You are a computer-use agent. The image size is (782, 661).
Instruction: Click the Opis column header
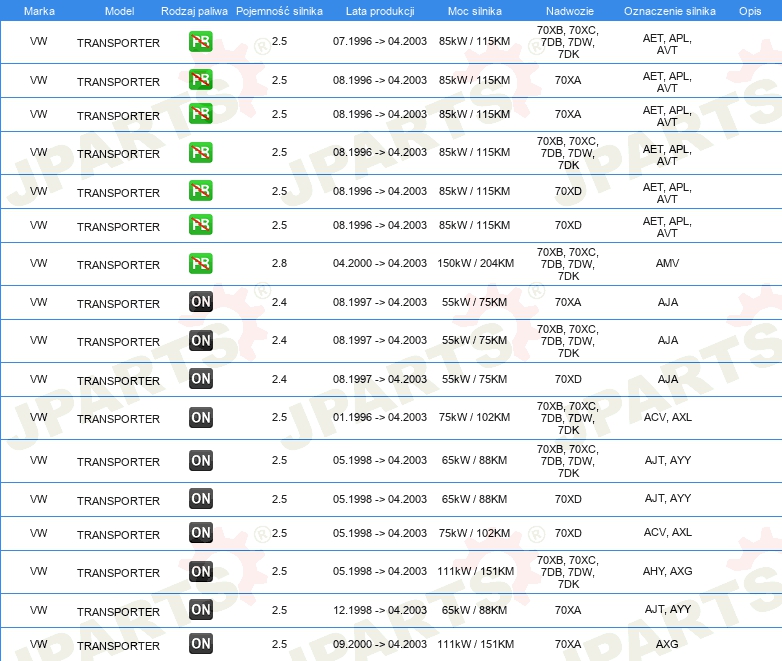[x=750, y=11]
